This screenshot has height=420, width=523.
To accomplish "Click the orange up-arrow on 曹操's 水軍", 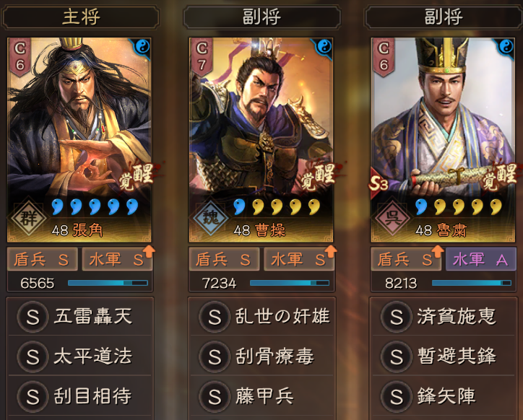I will click(x=331, y=251).
